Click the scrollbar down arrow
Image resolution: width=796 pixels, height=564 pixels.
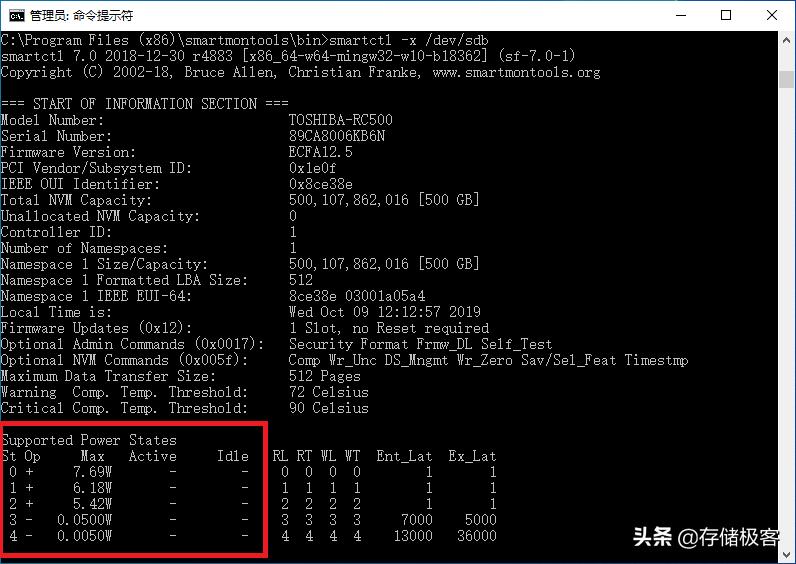[786, 554]
